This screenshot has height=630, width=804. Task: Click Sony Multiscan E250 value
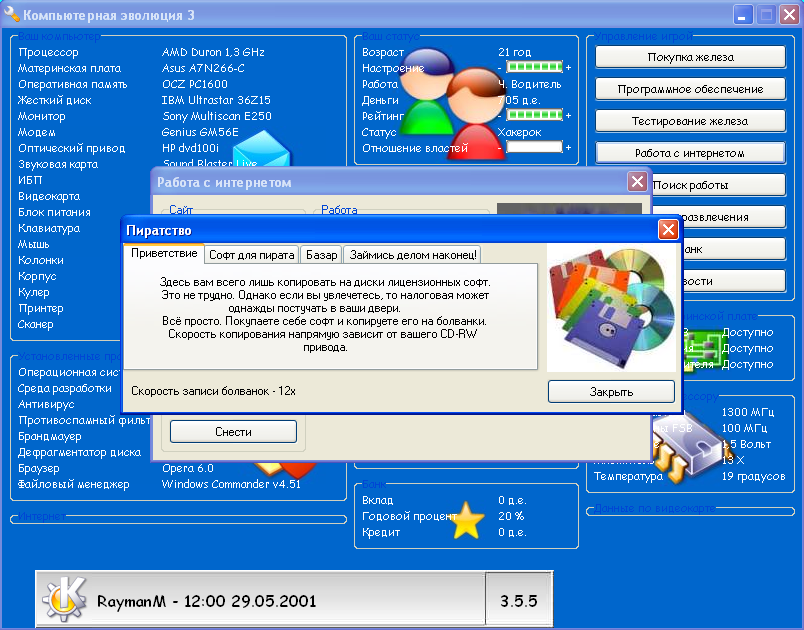217,116
